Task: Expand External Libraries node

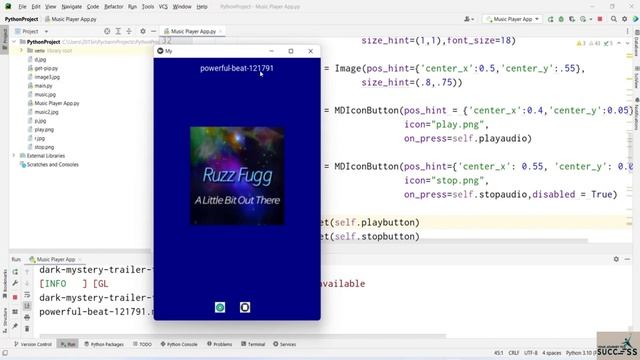Action: click(x=14, y=156)
